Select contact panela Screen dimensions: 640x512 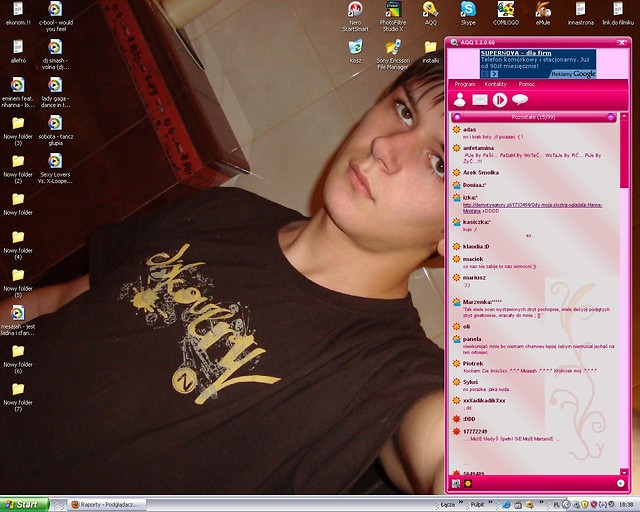[534, 345]
